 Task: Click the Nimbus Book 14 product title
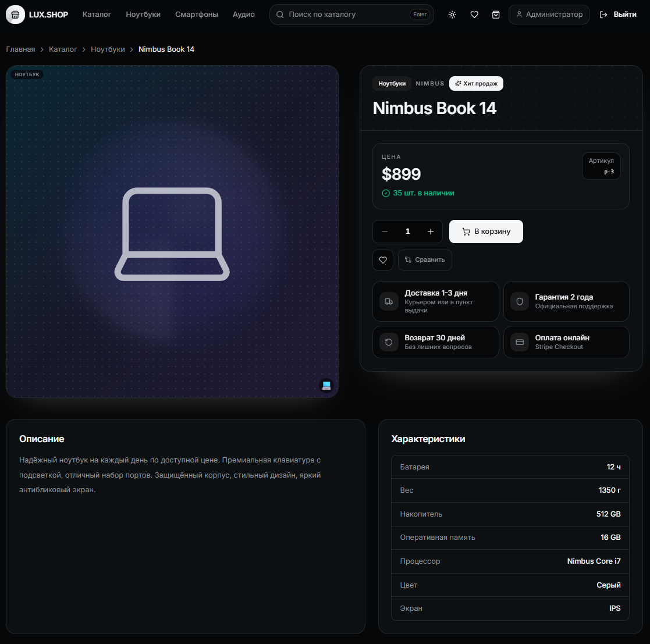[435, 108]
